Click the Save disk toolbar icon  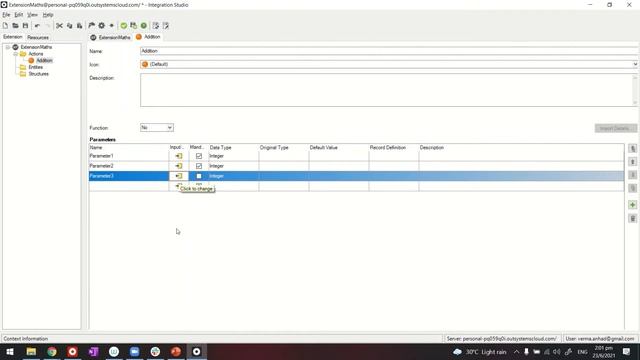tap(25, 25)
